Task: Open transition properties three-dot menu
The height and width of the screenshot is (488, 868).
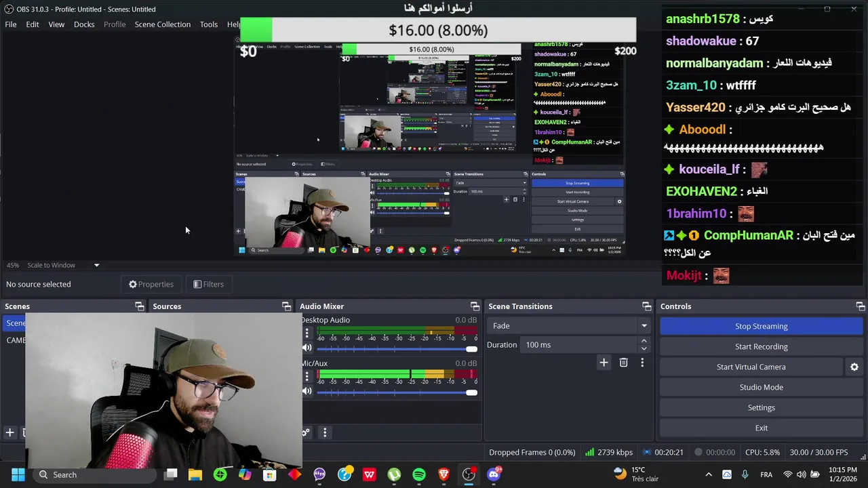Action: (642, 363)
